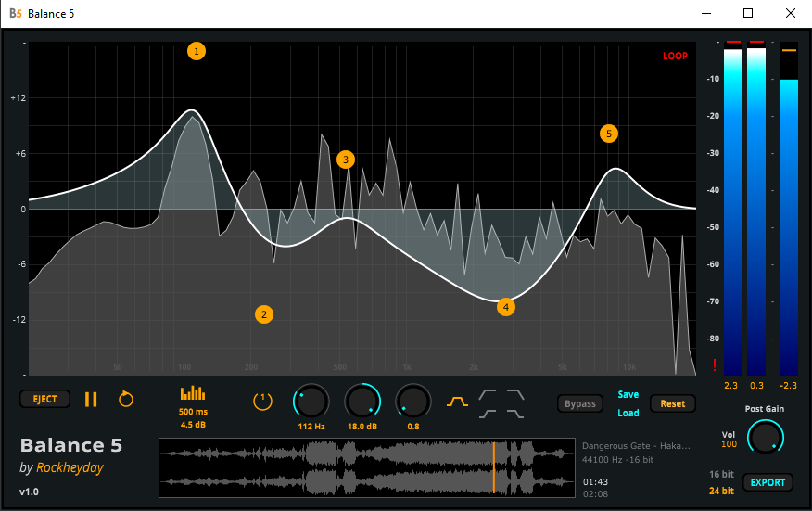Select the low-pass filter shape (bottom-right)
This screenshot has width=812, height=511.
coord(514,413)
